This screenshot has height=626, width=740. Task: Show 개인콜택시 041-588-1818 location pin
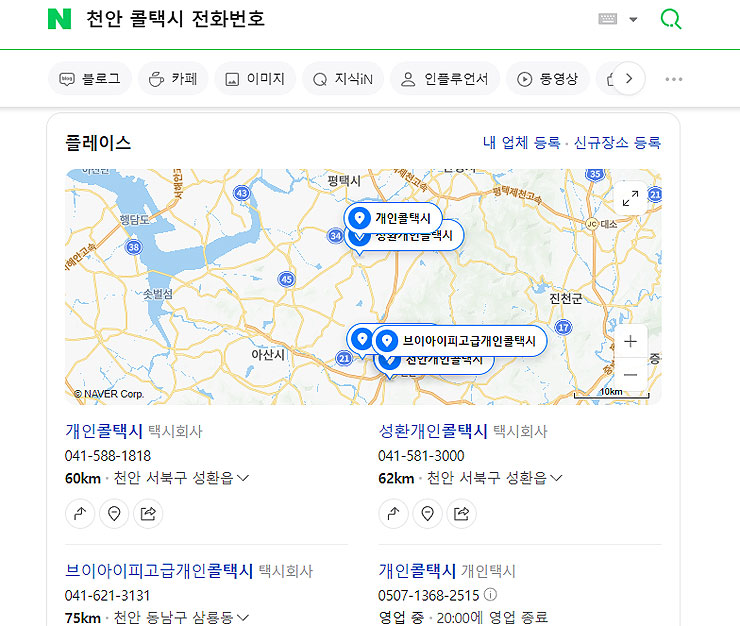coord(114,513)
